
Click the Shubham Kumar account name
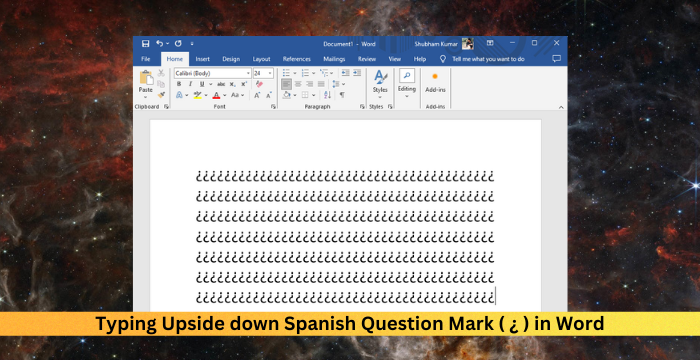point(437,44)
